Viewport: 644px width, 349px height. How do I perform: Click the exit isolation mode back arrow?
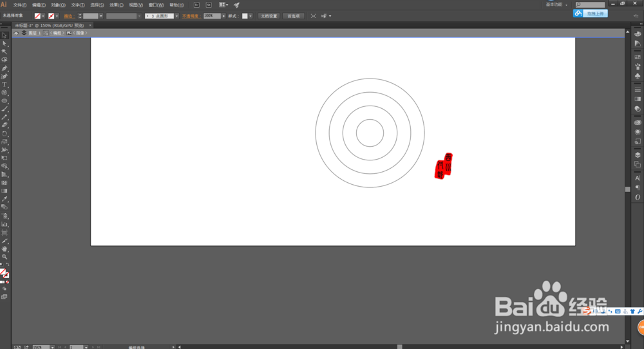pos(16,33)
